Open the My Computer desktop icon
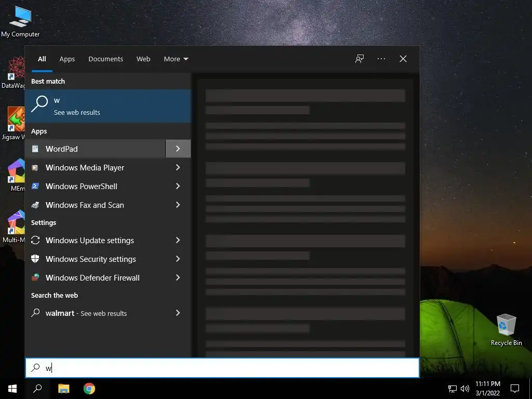532x399 pixels. (20, 21)
